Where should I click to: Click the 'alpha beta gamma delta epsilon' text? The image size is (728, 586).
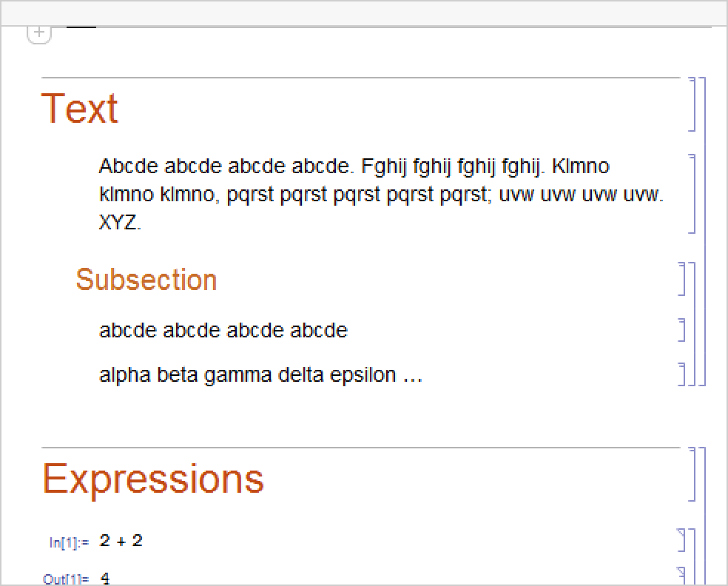pos(260,375)
